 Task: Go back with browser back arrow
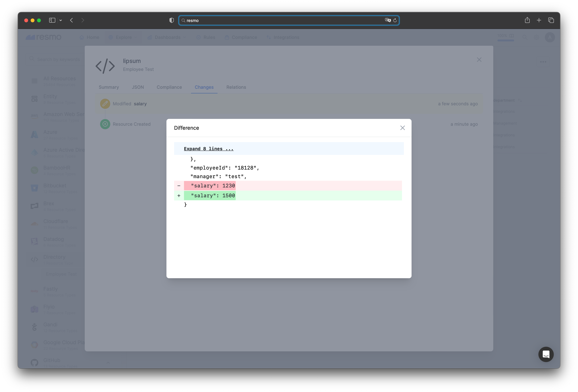(72, 20)
